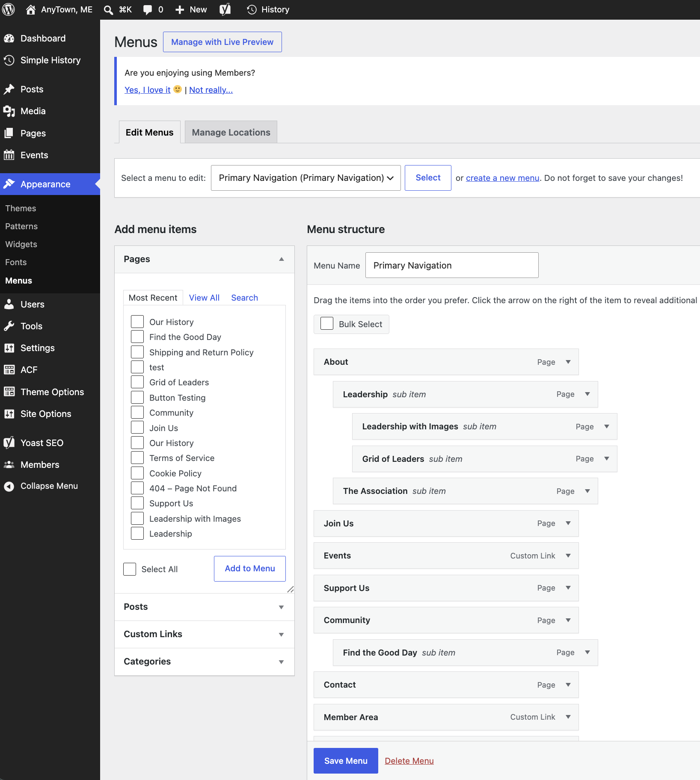Click the Pages sidebar icon

coord(9,133)
